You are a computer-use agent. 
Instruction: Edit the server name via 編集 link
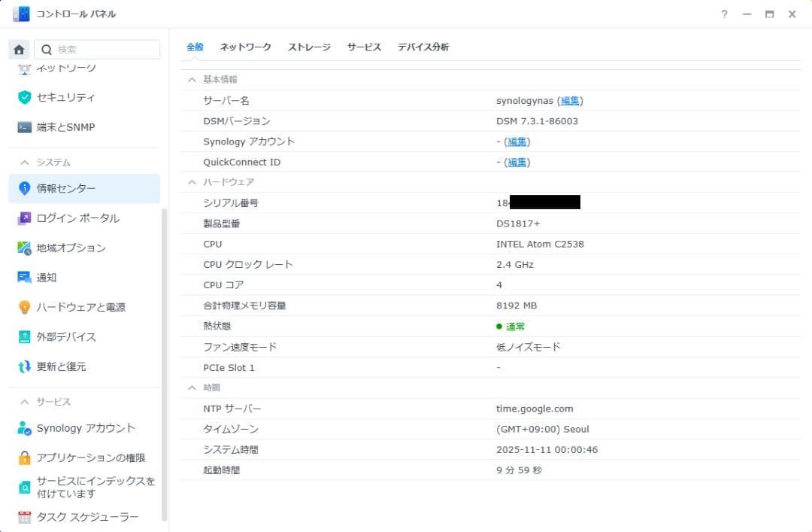tap(571, 100)
